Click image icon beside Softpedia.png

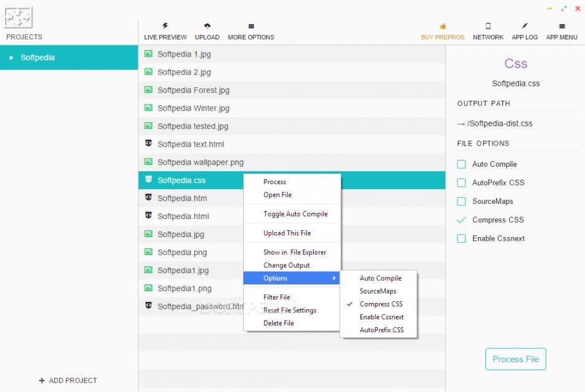(x=149, y=252)
